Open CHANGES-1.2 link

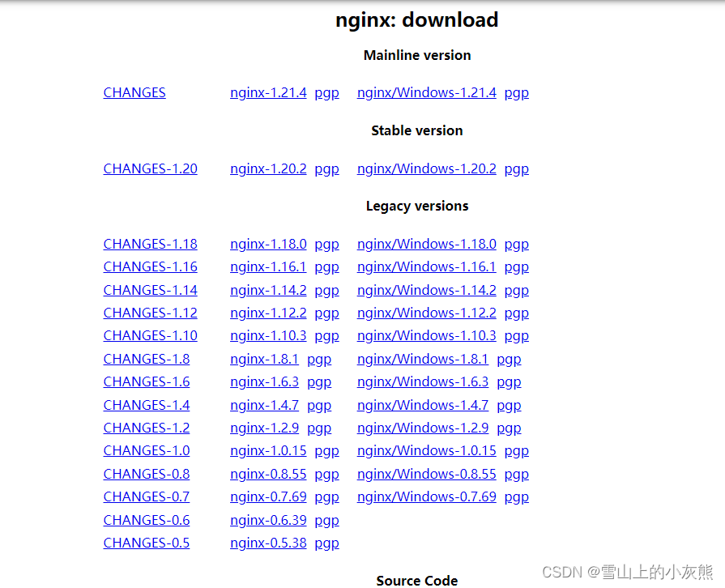(146, 428)
